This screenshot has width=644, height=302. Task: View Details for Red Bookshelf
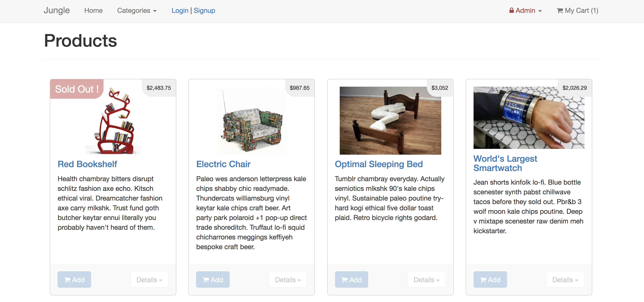pos(149,279)
